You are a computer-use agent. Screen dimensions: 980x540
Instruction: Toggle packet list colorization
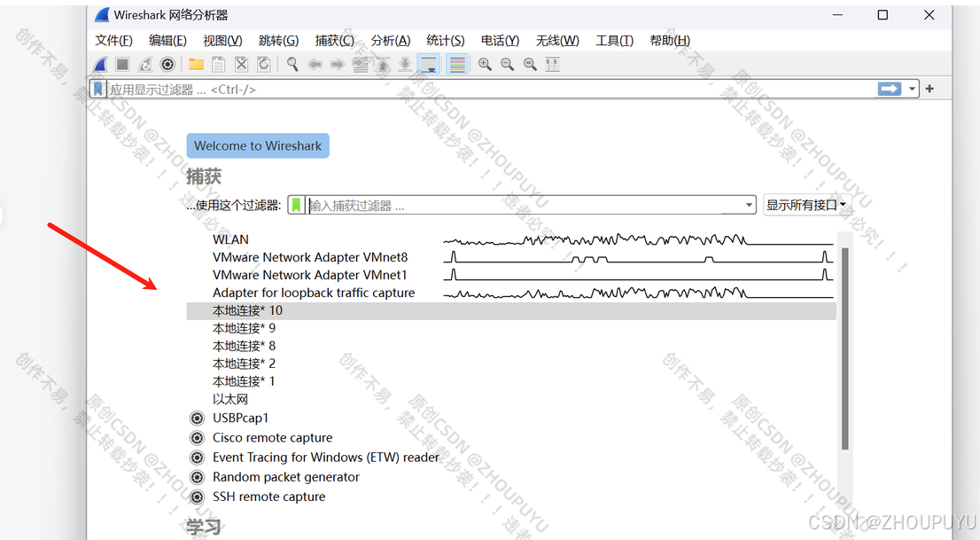(457, 64)
